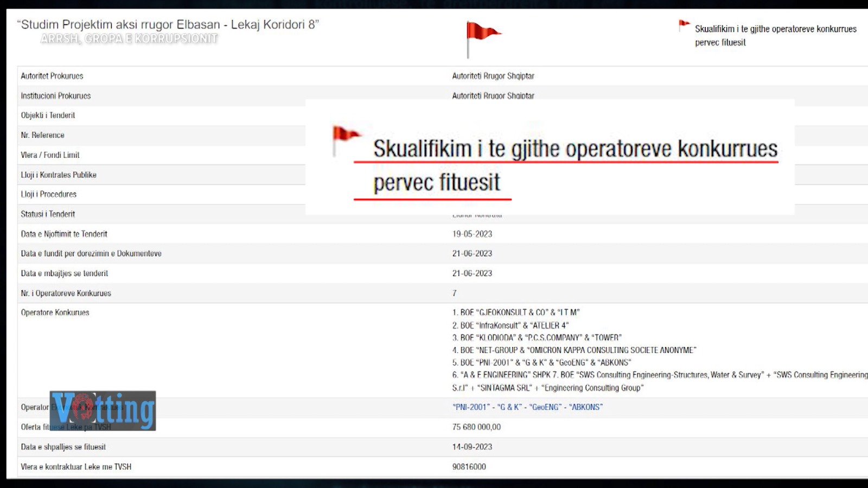
Task: Select the winning offer value 75 680 000,00
Action: coord(476,427)
